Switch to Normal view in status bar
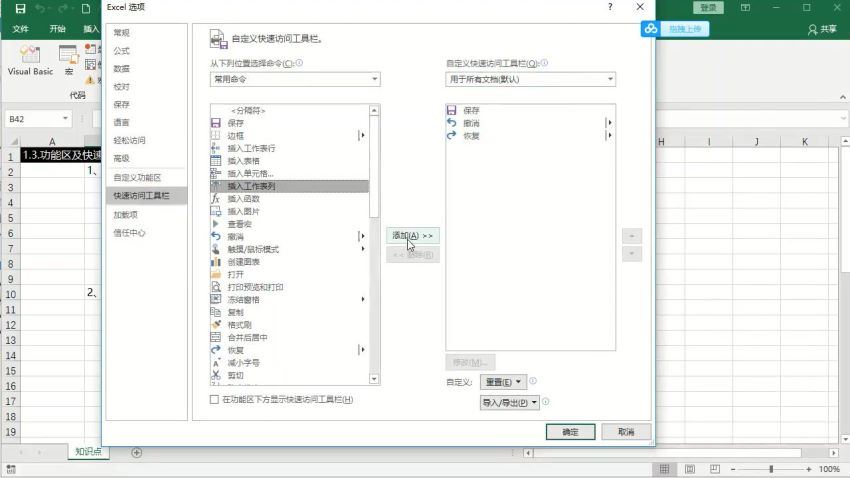The height and width of the screenshot is (478, 850). [x=664, y=469]
